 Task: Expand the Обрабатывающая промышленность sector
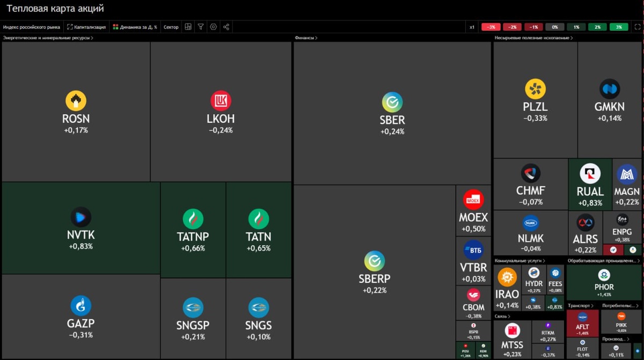pos(604,261)
